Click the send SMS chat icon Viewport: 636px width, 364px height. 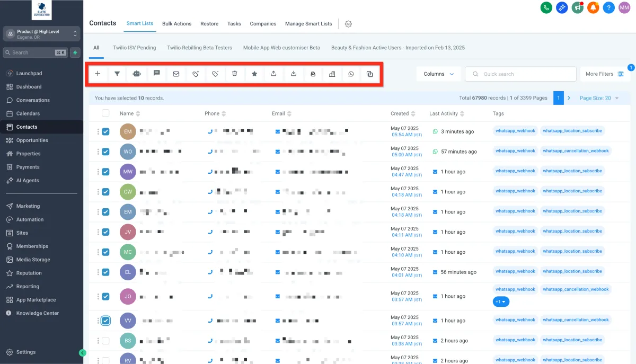pos(156,74)
